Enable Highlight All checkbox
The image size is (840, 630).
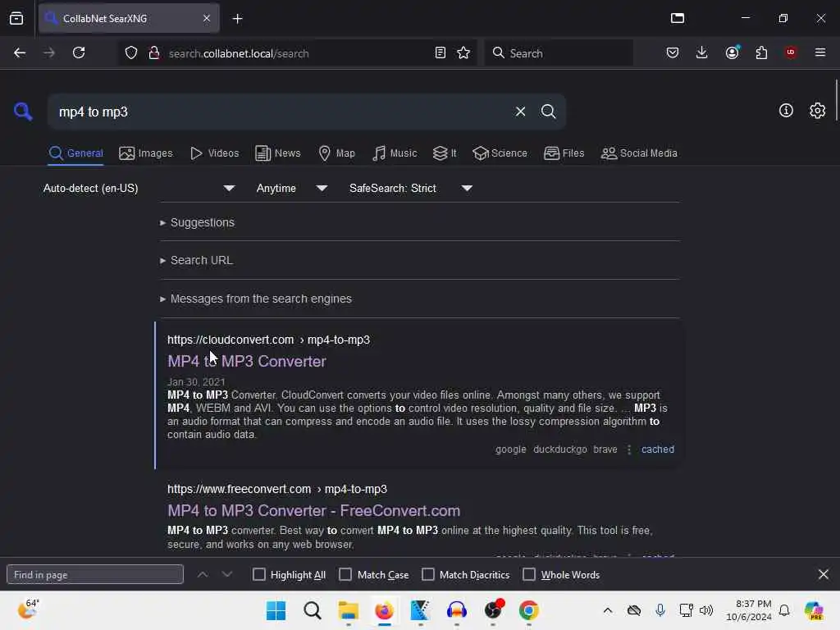[x=258, y=574]
